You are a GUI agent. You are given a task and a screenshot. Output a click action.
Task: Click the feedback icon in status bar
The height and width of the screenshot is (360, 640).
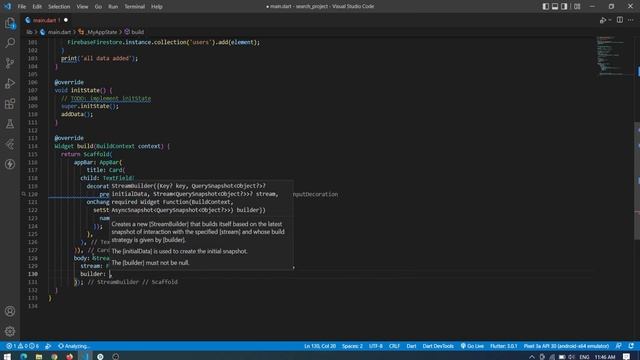point(619,346)
